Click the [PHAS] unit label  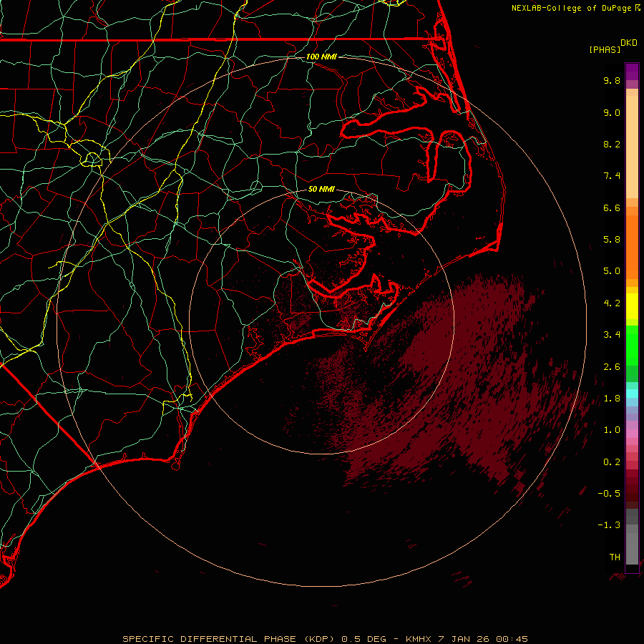click(605, 49)
